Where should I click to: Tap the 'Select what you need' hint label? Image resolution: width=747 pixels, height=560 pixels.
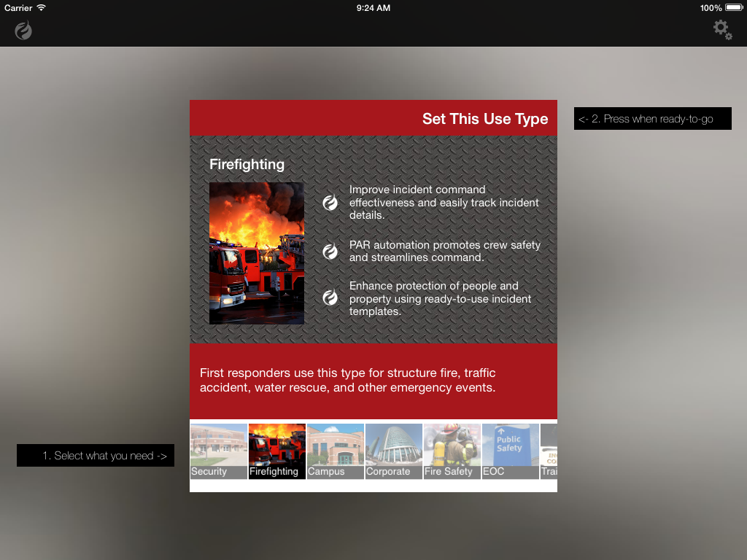pos(96,456)
